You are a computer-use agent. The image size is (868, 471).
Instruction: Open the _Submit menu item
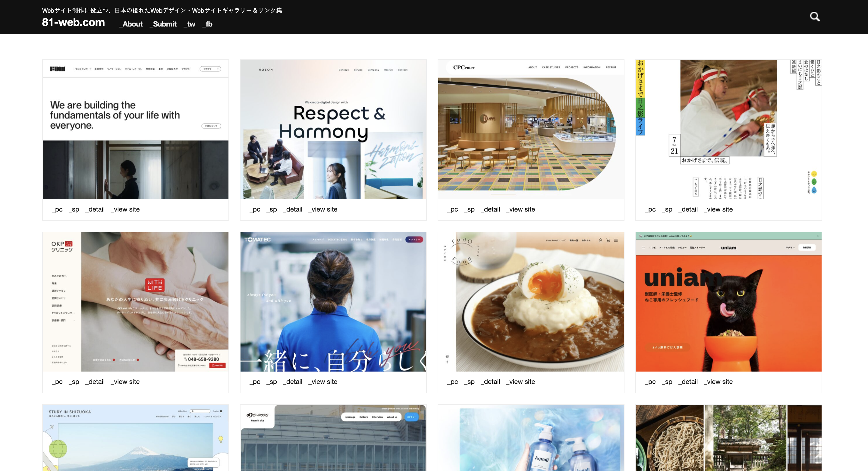click(163, 24)
